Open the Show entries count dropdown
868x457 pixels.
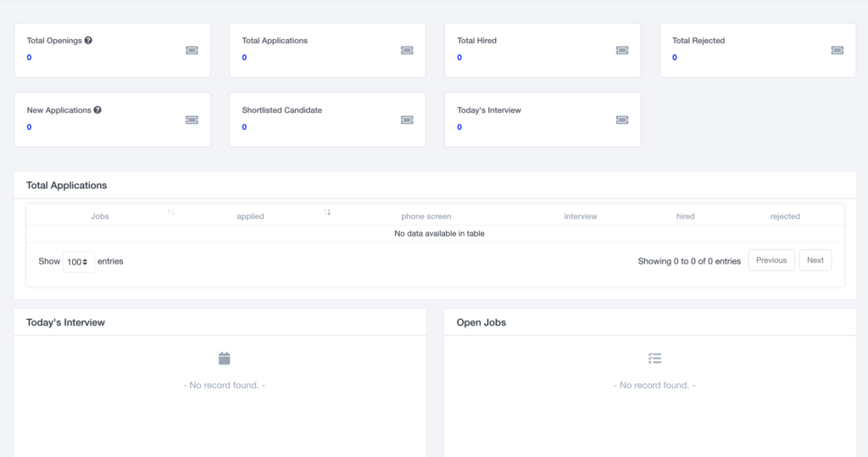79,261
